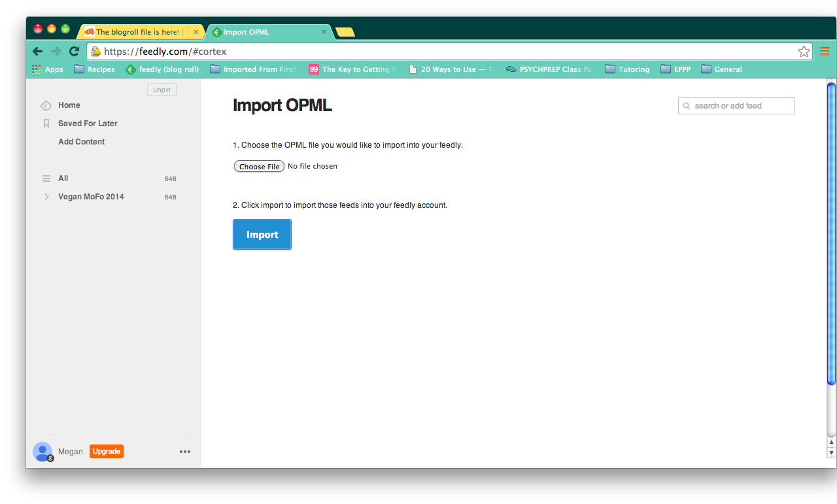Viewport: 837px width, 504px height.
Task: Reload the page with refresh icon
Action: coord(74,52)
